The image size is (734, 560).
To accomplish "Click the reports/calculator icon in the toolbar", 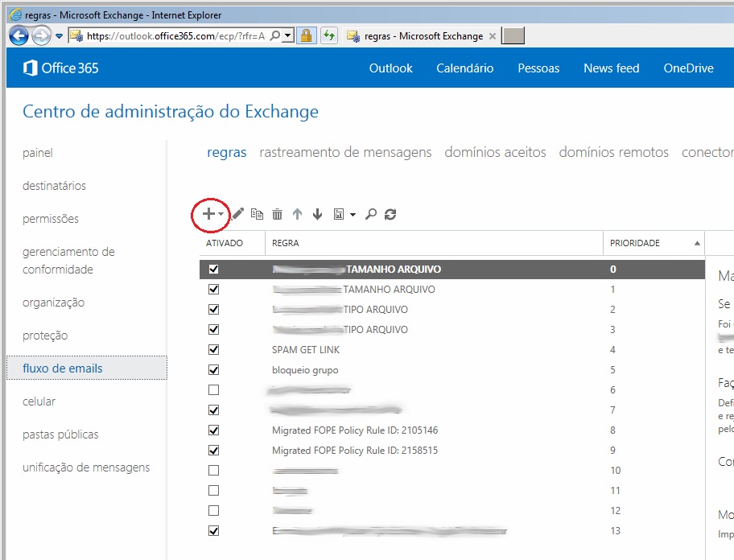I will click(339, 214).
